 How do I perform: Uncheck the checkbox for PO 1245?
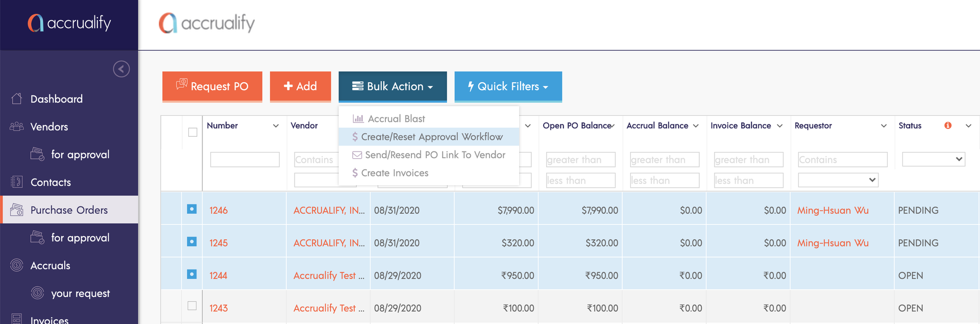point(192,241)
